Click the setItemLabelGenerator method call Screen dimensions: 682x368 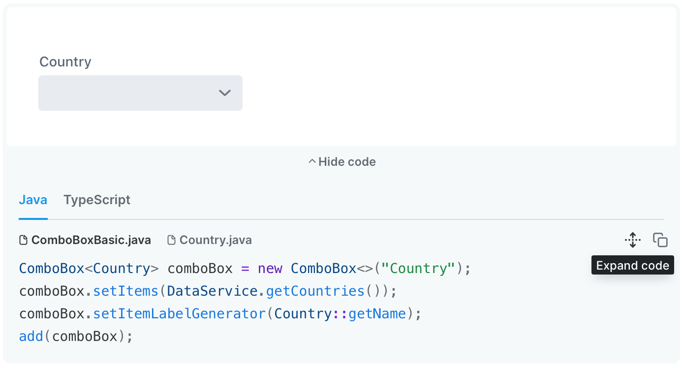[179, 314]
